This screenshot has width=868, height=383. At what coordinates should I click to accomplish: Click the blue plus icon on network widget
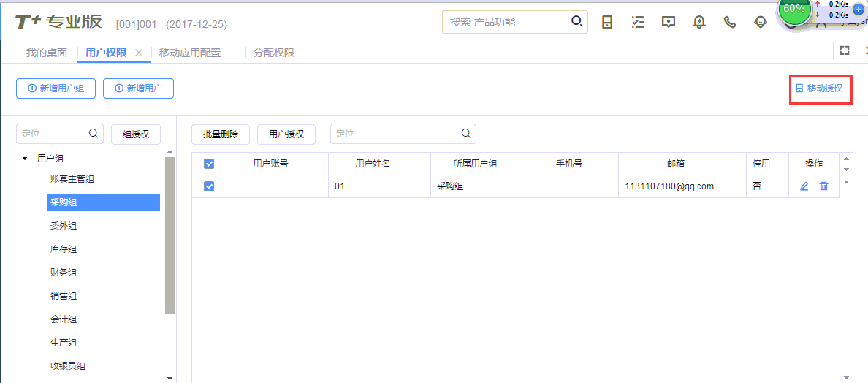859,10
